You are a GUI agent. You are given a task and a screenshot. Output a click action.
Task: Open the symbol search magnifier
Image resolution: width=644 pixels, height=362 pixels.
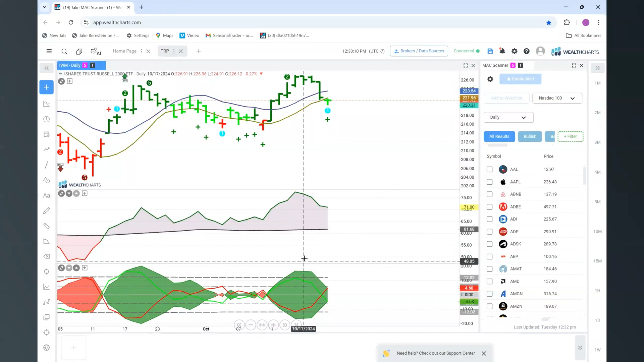[64, 51]
